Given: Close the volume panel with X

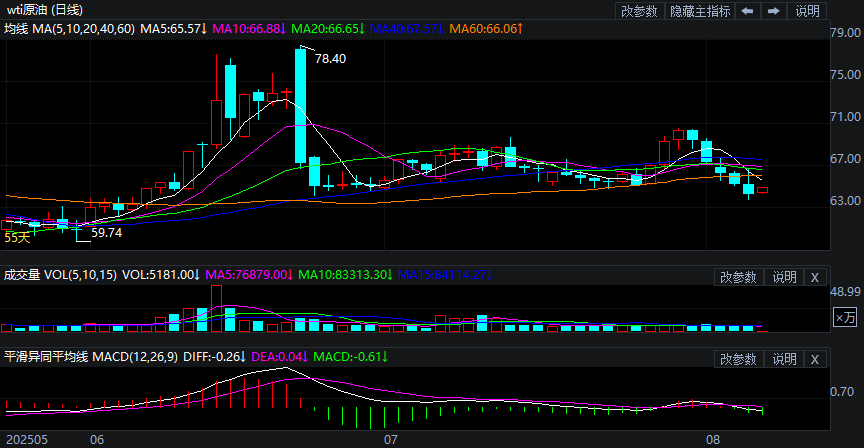Looking at the screenshot, I should (x=815, y=277).
